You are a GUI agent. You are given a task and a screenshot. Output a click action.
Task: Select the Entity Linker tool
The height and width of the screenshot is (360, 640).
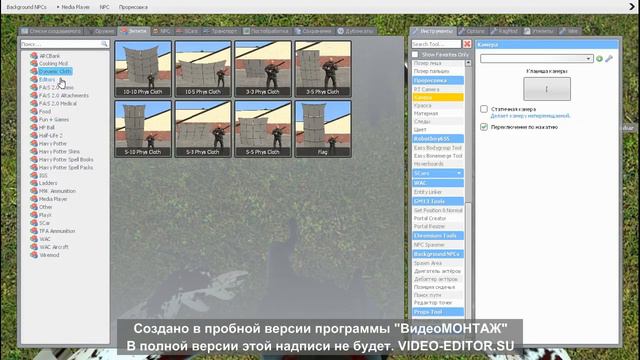click(x=438, y=192)
